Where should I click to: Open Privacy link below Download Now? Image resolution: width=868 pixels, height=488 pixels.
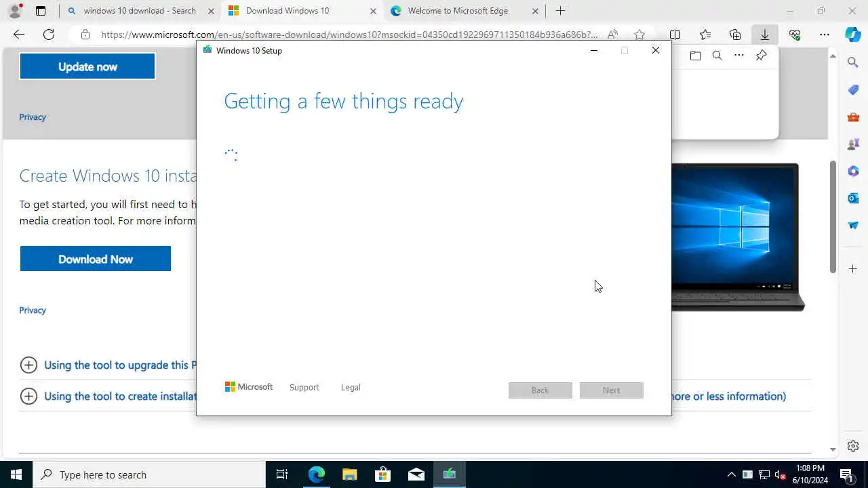pos(33,310)
